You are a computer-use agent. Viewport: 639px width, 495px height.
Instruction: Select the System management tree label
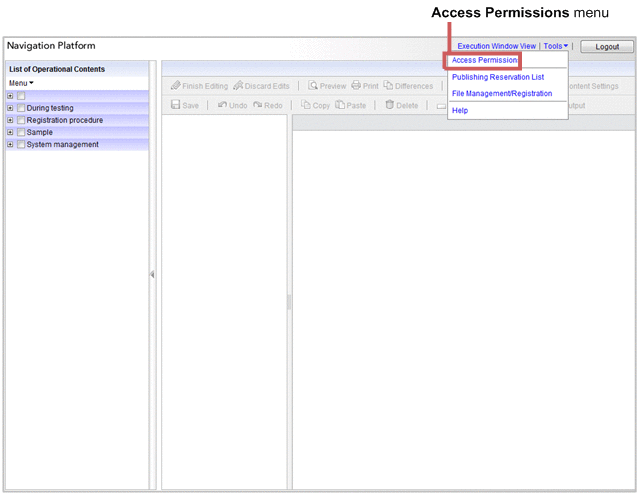click(x=62, y=145)
